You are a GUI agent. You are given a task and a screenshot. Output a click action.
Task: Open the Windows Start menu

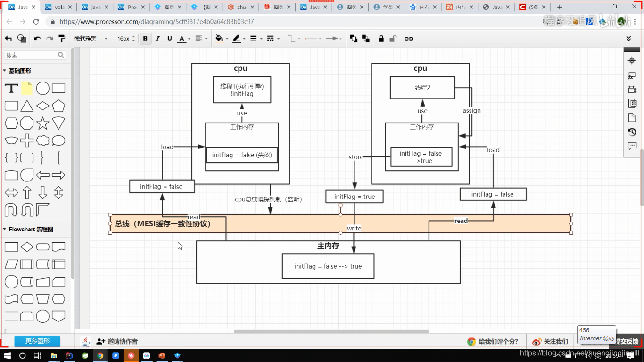8,355
